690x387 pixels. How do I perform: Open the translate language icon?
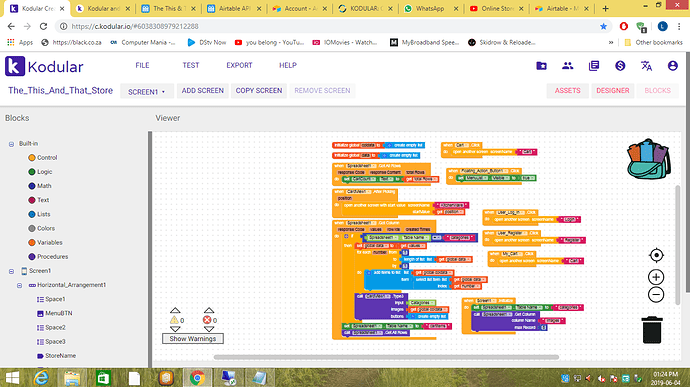coord(646,66)
